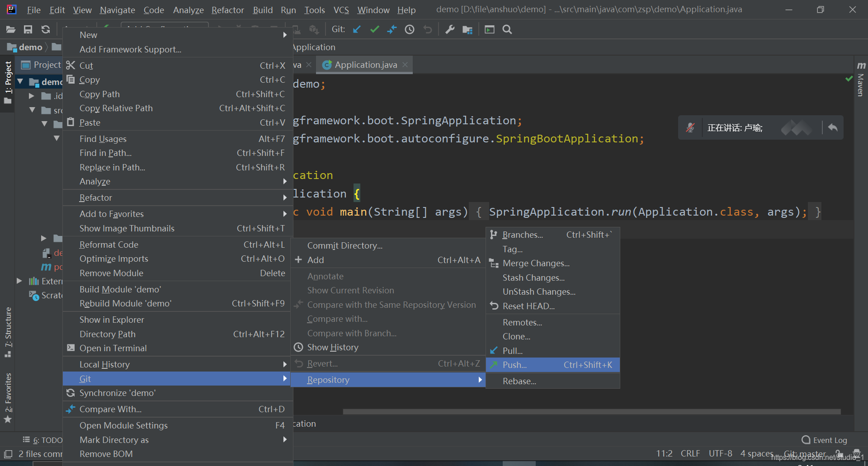Select Rebase... menu entry
Viewport: 868px width, 466px height.
[x=552, y=381]
